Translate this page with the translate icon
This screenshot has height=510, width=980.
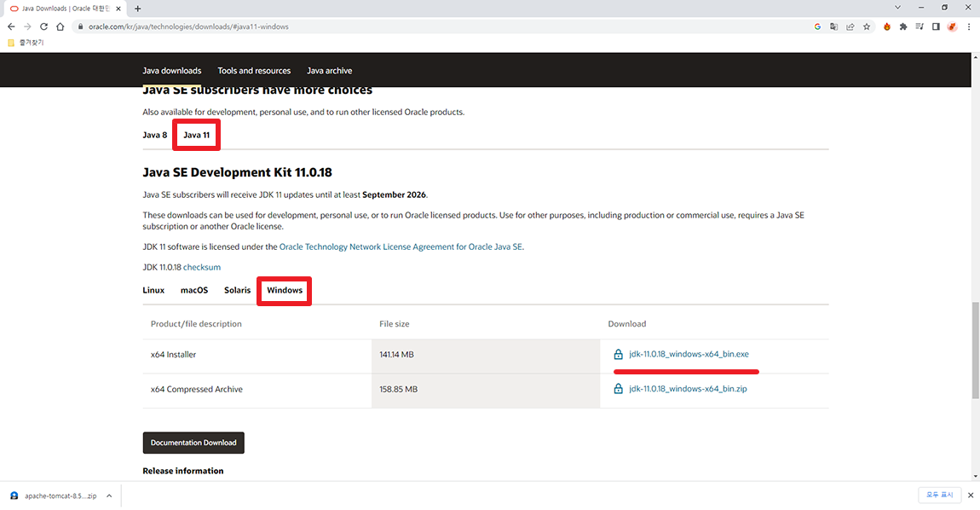tap(833, 27)
